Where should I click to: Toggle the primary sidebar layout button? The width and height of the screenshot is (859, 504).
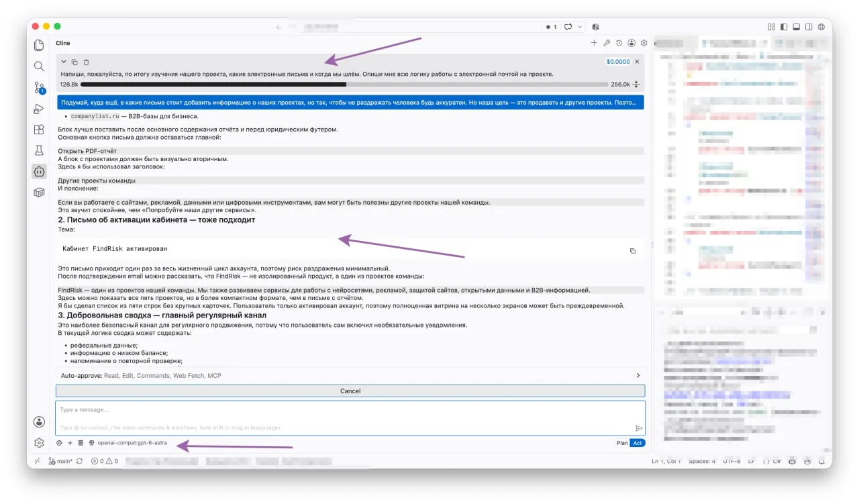783,27
